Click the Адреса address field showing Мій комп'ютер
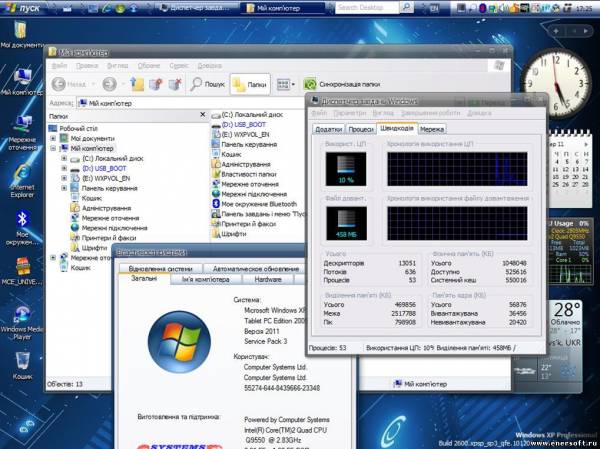 pos(191,103)
